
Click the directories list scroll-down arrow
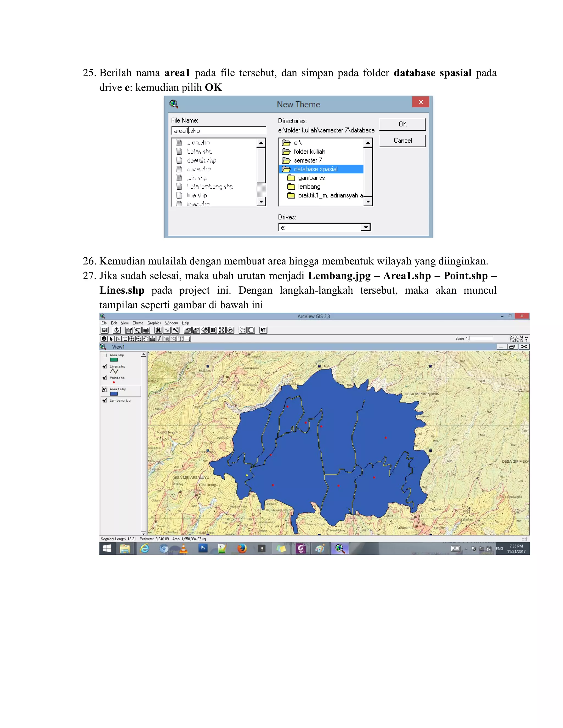pyautogui.click(x=368, y=202)
